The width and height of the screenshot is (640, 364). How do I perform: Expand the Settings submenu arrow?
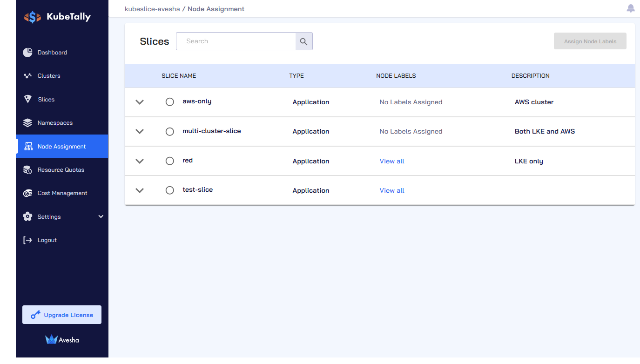101,216
